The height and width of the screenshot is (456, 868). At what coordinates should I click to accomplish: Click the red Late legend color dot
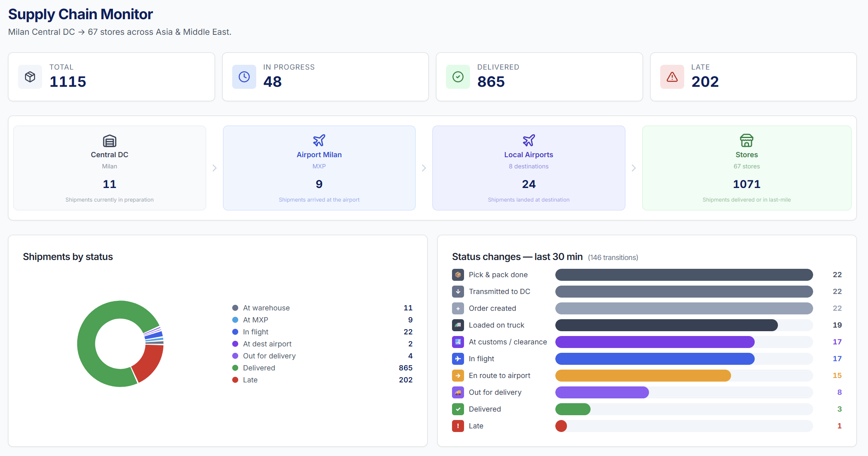(x=235, y=380)
